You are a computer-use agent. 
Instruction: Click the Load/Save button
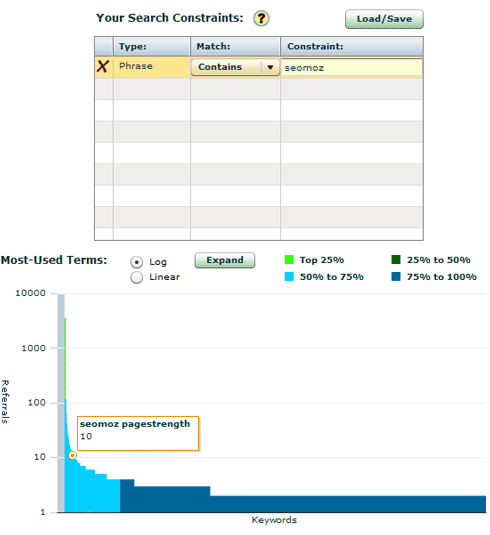[384, 19]
